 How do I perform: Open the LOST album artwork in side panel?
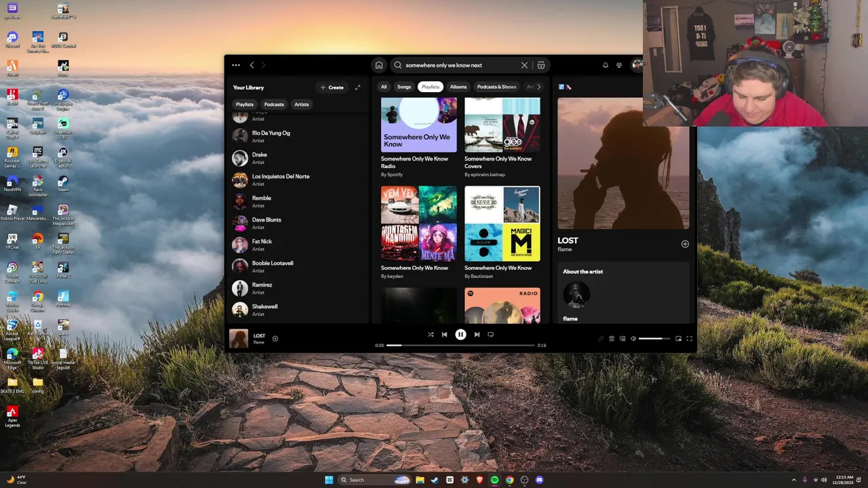[x=623, y=163]
